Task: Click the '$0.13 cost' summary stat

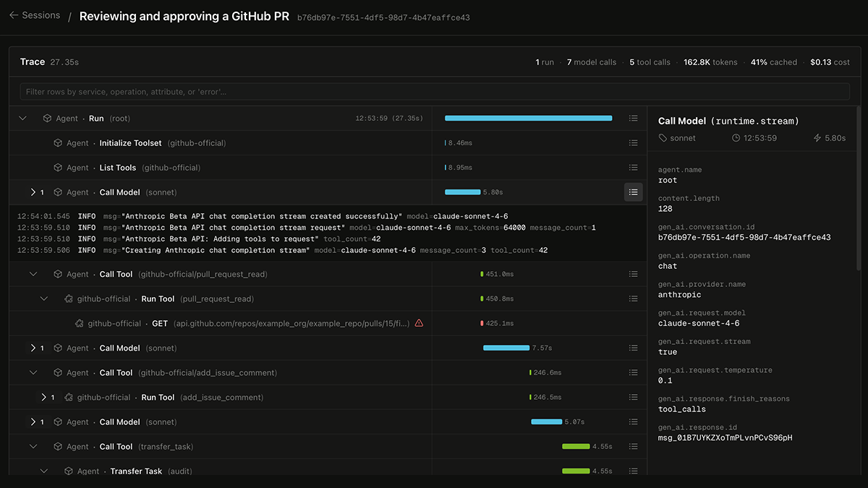Action: point(830,62)
